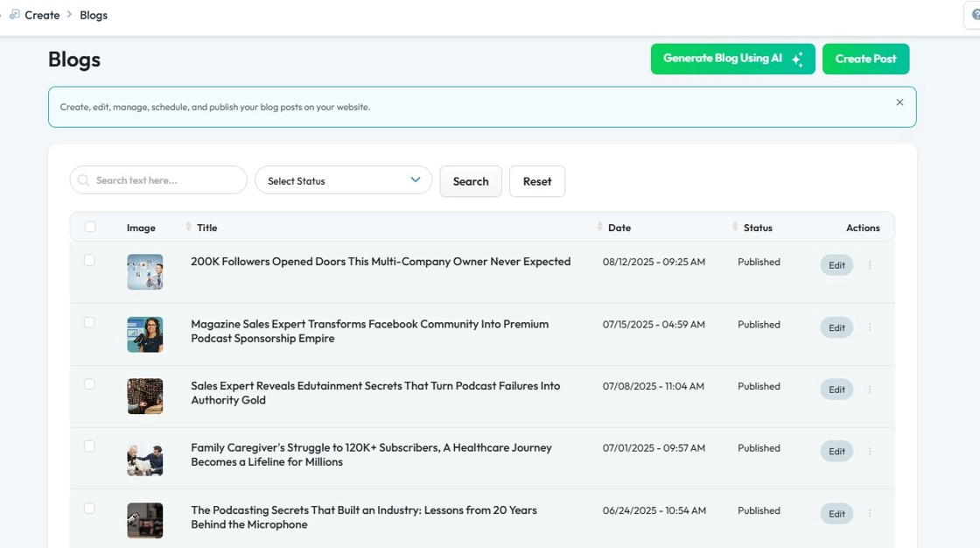Open three-dot menu for Family Caregiver post
This screenshot has height=548, width=980.
[870, 452]
